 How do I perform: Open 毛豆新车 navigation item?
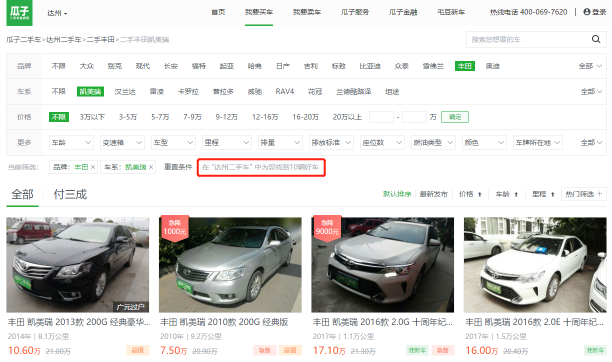[451, 12]
